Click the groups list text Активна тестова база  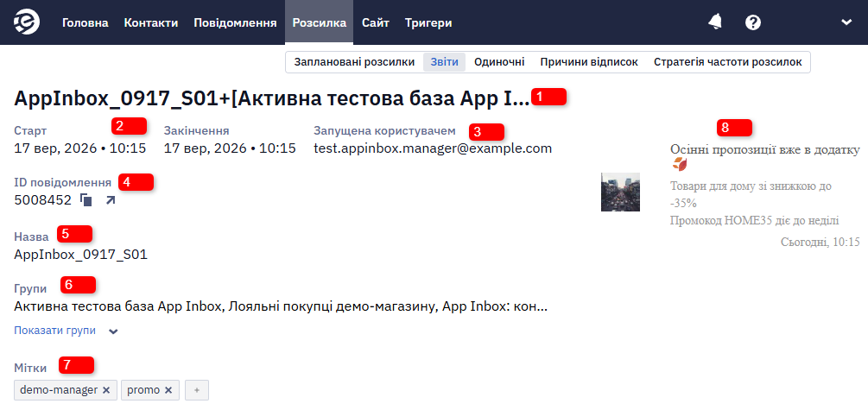281,306
